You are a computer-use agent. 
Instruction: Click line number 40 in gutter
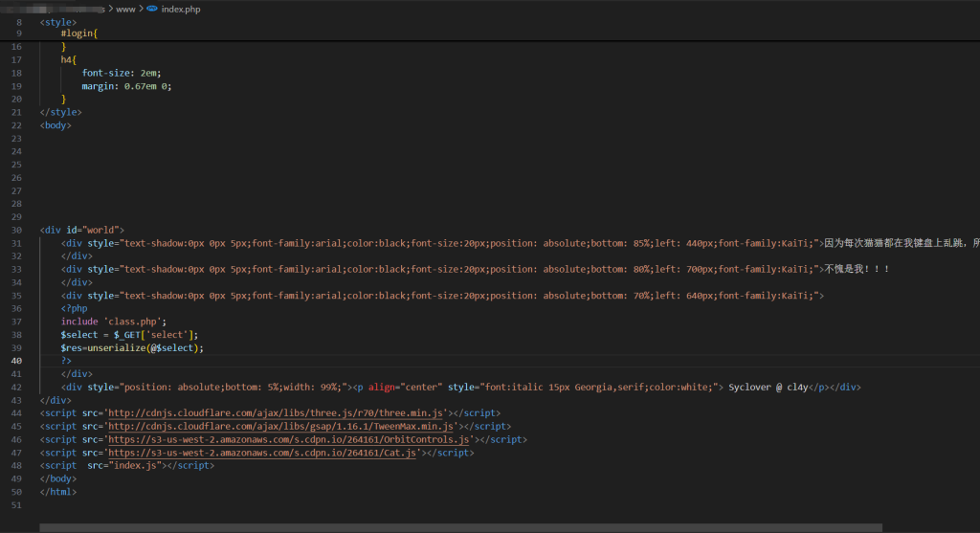16,361
